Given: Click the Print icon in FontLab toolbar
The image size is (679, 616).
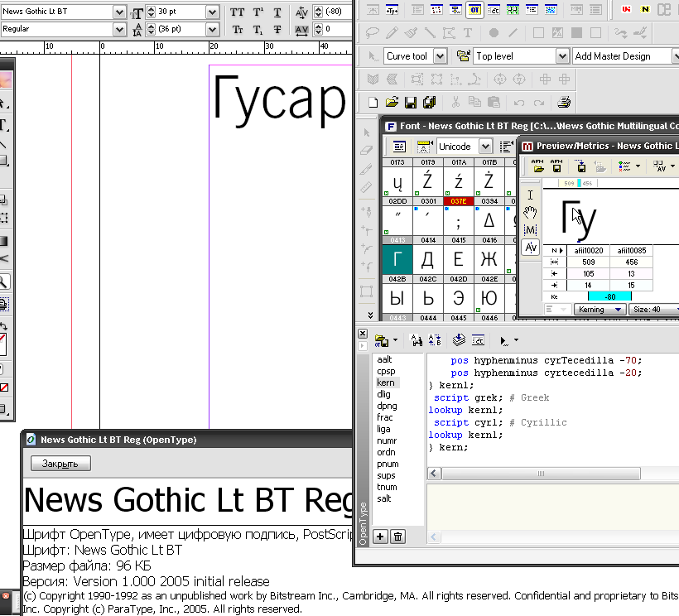Looking at the screenshot, I should 564,103.
